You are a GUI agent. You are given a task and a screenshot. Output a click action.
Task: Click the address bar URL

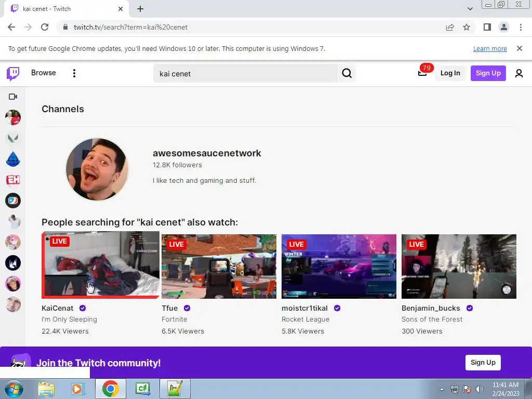[130, 27]
